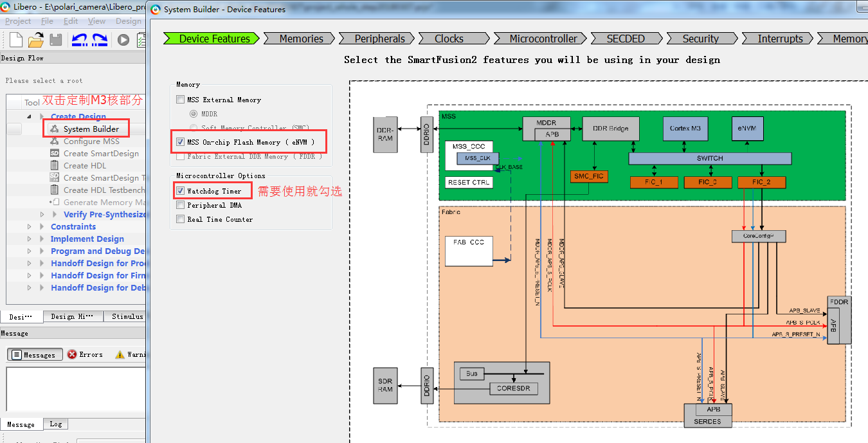
Task: Select the MDDR radio button
Action: [193, 114]
